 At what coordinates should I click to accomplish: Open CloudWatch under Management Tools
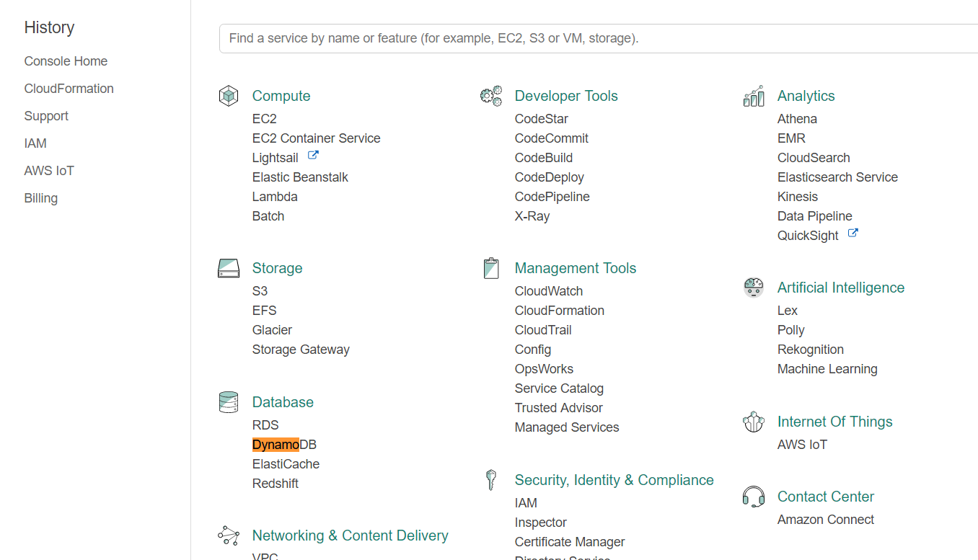pyautogui.click(x=549, y=291)
